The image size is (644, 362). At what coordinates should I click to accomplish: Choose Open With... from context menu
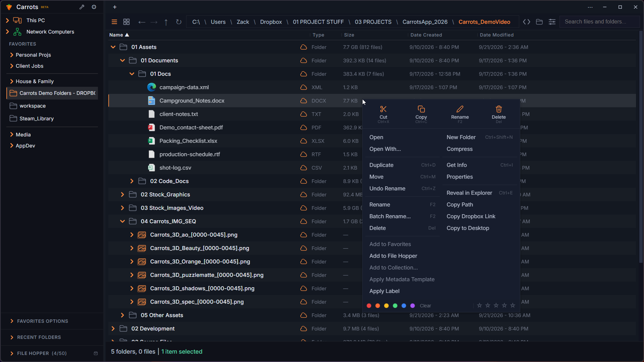tap(385, 149)
